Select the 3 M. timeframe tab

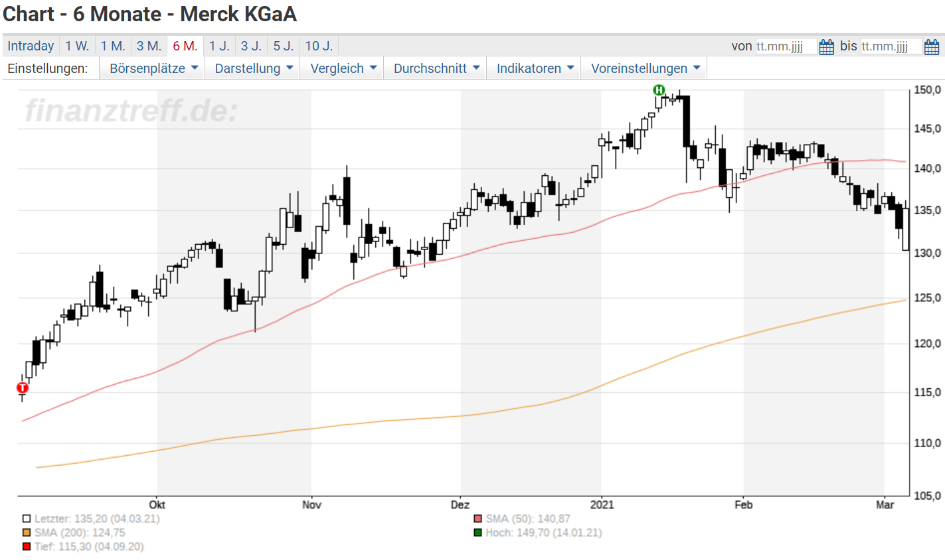pos(149,46)
